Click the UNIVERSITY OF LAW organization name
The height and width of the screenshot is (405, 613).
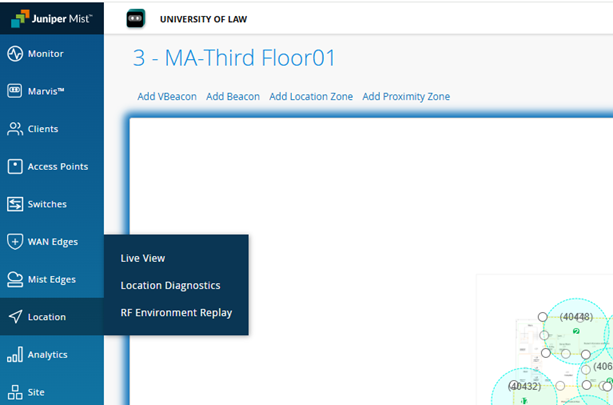click(x=203, y=19)
